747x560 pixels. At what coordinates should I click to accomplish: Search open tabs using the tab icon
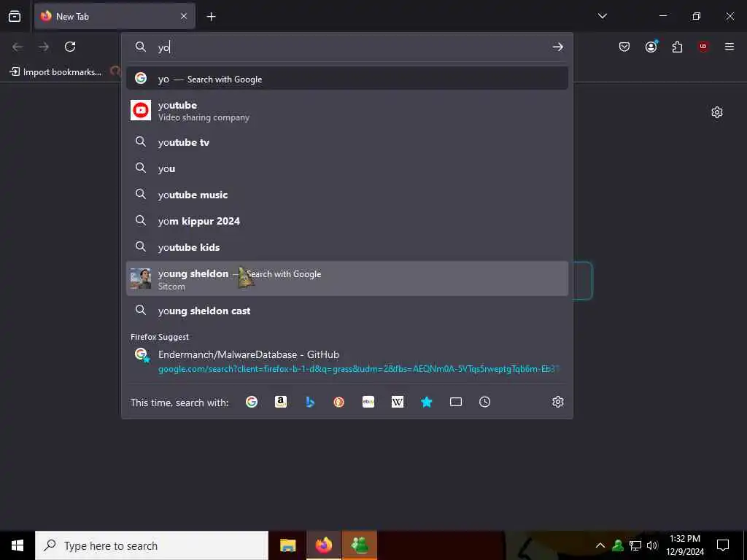456,402
